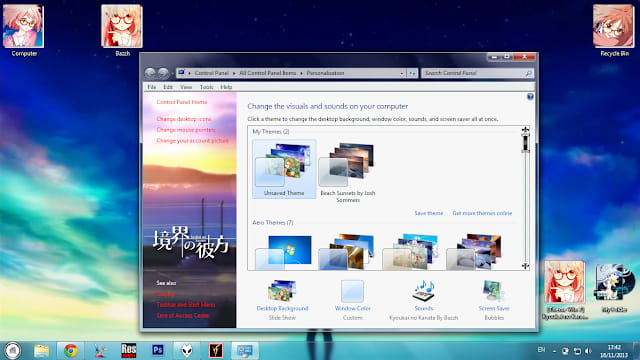
Task: Click the Start orb on the taskbar
Action: tap(12, 350)
